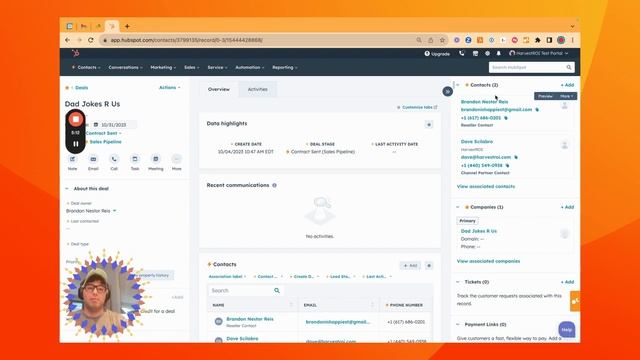Pause the screen recording

(76, 144)
